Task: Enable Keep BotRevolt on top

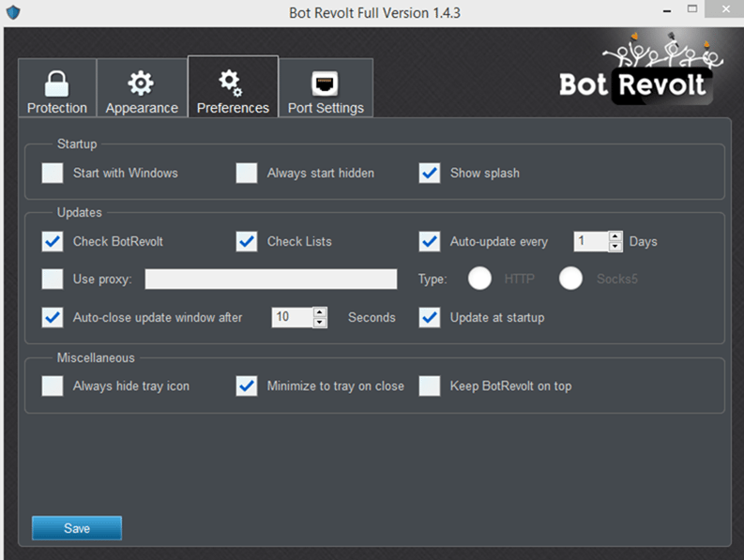Action: 430,386
